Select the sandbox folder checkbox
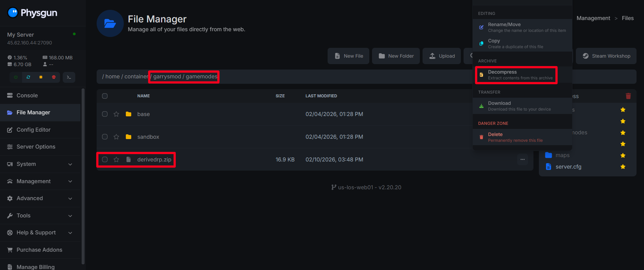This screenshot has height=270, width=644. (x=105, y=137)
